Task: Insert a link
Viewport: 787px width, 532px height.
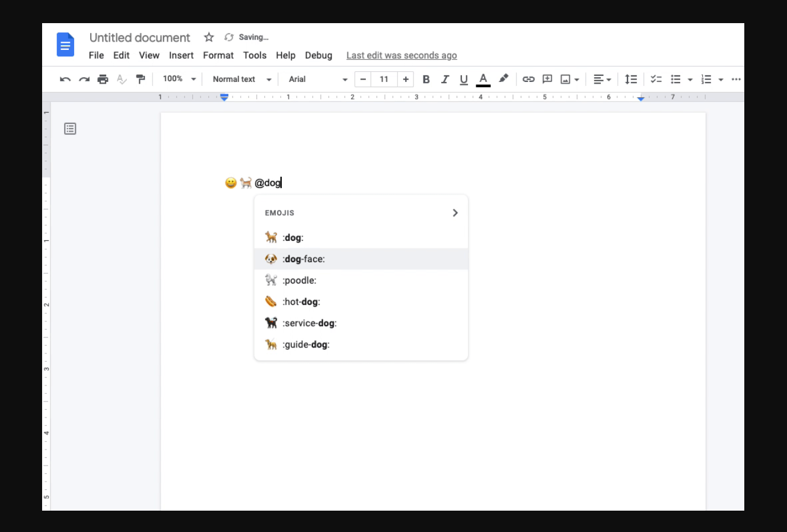Action: tap(528, 79)
